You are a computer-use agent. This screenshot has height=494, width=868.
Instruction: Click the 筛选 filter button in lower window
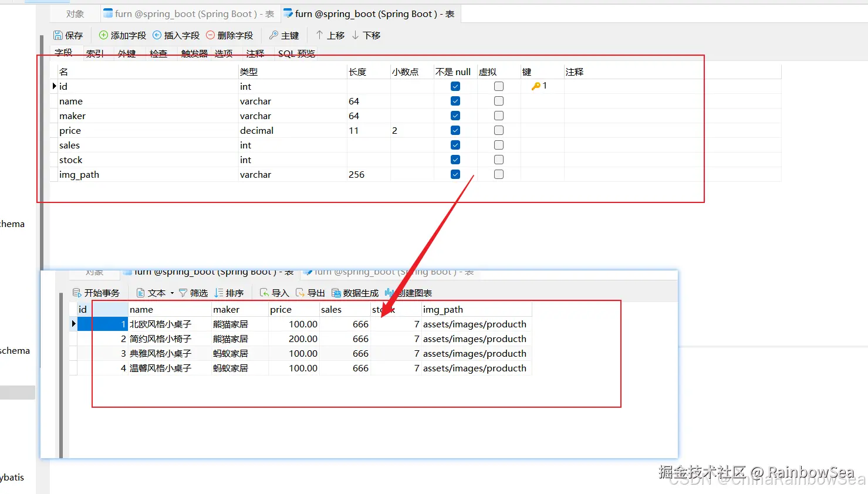tap(193, 293)
